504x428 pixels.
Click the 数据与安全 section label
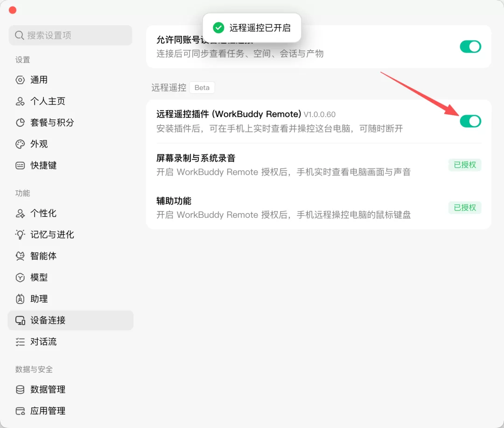click(x=34, y=370)
